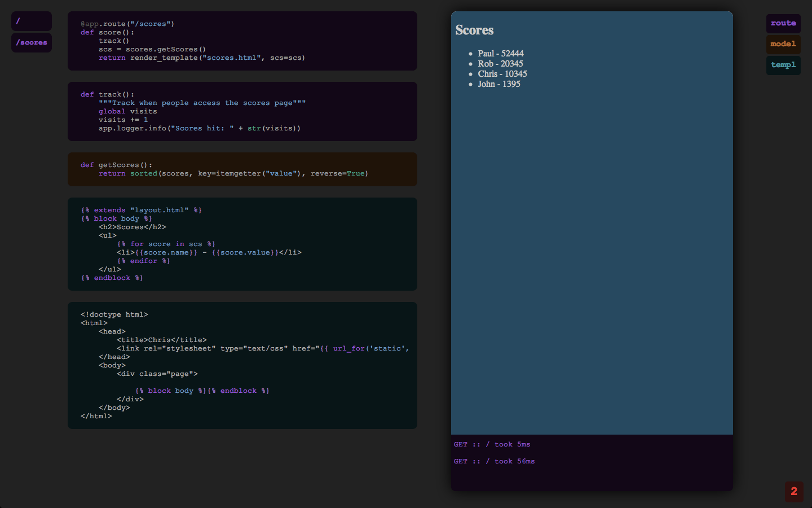Click the "{% endfor %}" template line
Image resolution: width=812 pixels, height=508 pixels.
coord(143,261)
